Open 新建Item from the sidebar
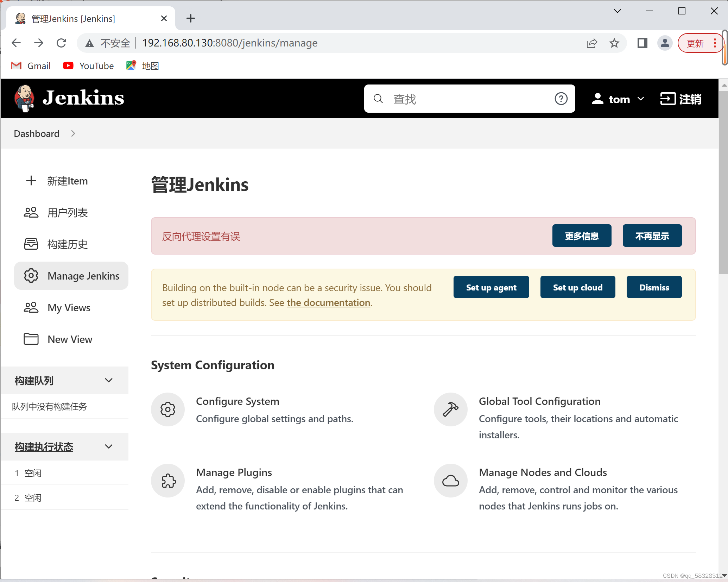This screenshot has width=728, height=582. [x=67, y=181]
